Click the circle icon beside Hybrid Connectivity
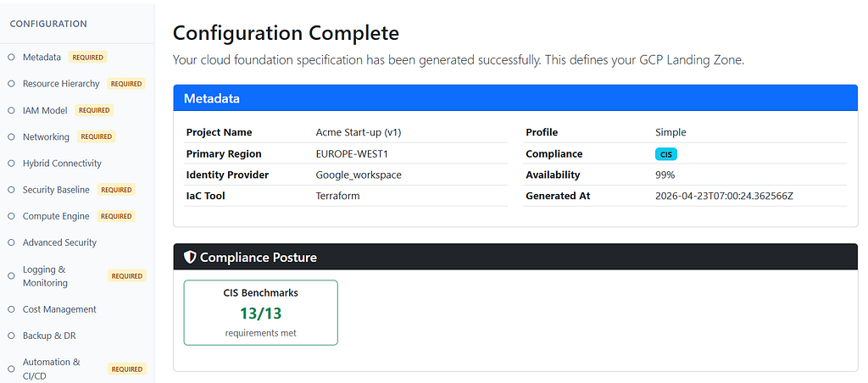The width and height of the screenshot is (868, 383). click(x=11, y=164)
